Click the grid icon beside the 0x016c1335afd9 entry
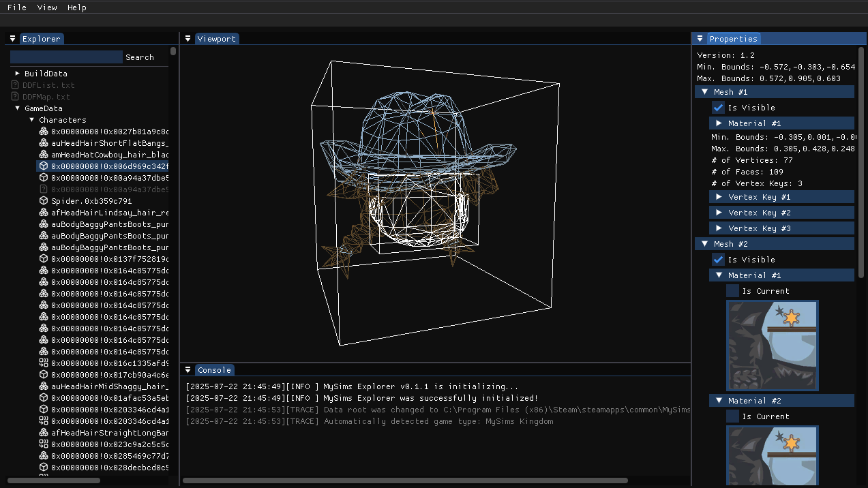Screen dimensions: 868x488 tap(42, 363)
